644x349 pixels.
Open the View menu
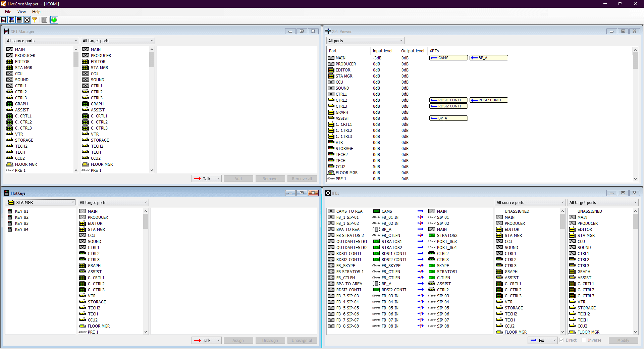coord(21,12)
